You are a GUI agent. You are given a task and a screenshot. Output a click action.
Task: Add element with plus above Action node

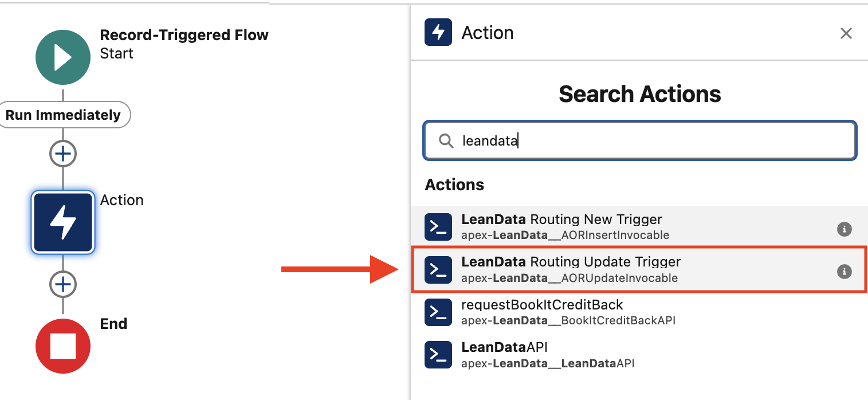[x=63, y=154]
